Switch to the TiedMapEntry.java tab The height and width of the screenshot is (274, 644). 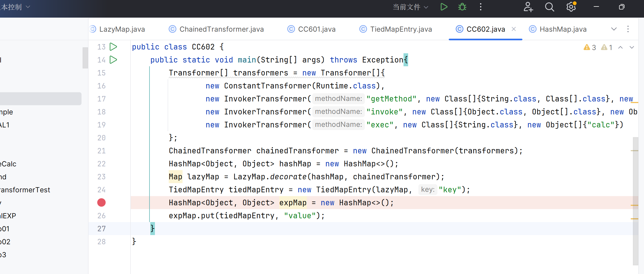(x=396, y=29)
